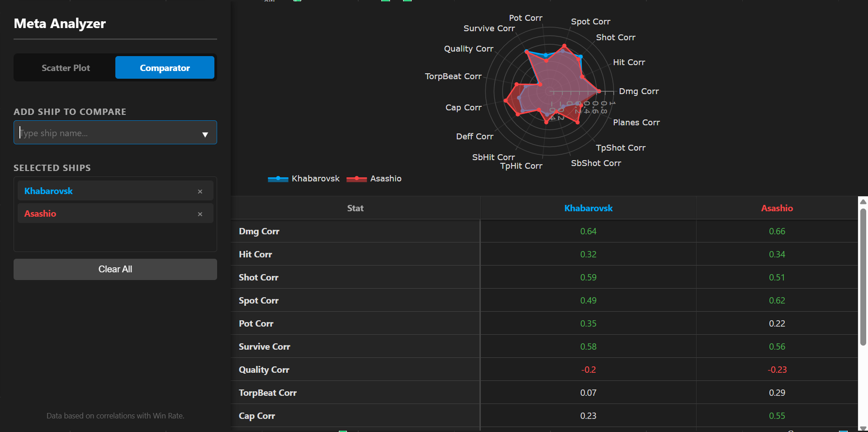Screen dimensions: 868x432
Task: Click the Stat column header
Action: (x=355, y=208)
